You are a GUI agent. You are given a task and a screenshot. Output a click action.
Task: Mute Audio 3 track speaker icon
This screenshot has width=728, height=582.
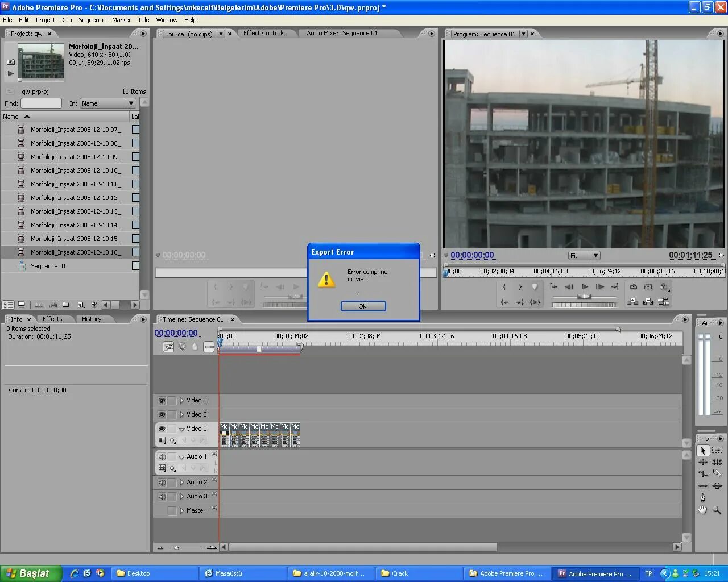coord(162,497)
